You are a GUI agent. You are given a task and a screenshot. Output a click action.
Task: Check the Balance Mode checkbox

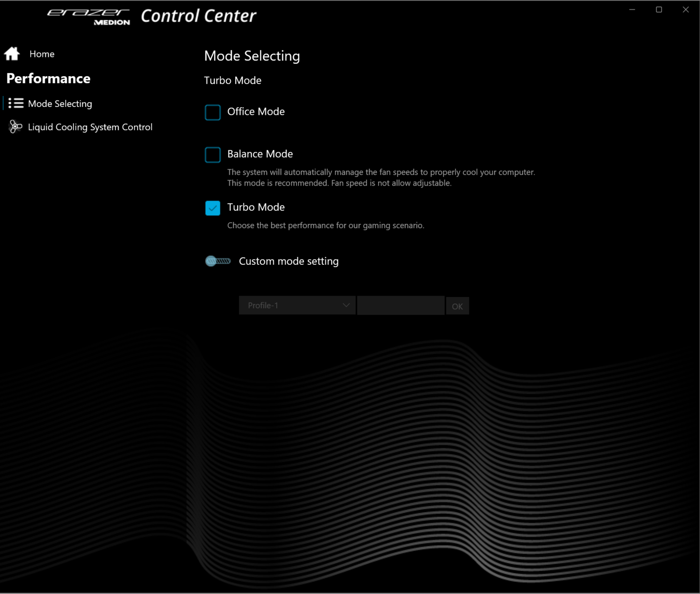pyautogui.click(x=213, y=154)
